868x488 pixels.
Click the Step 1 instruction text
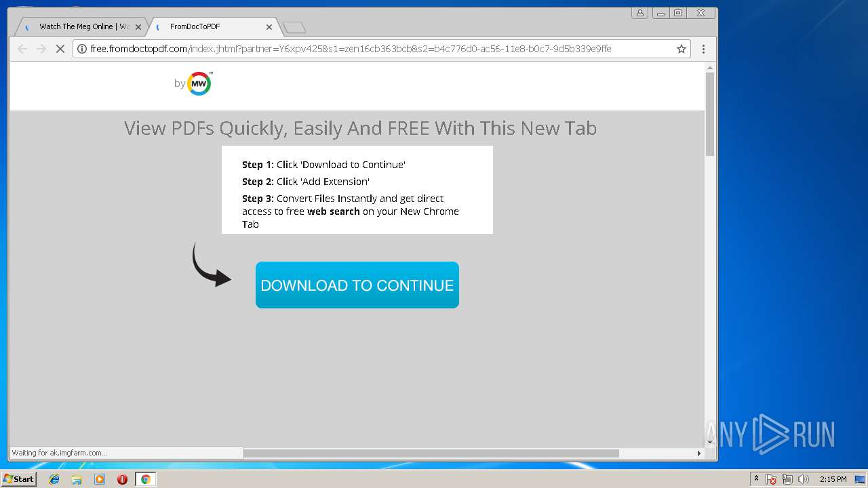323,165
